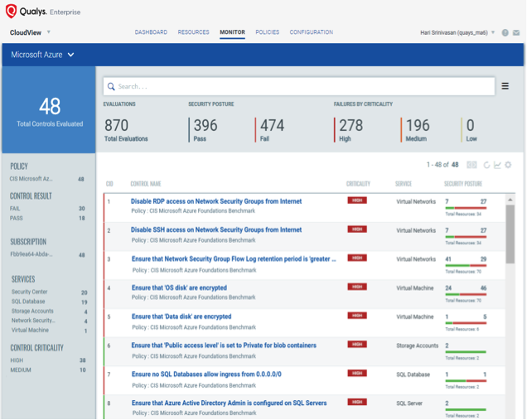Image resolution: width=527 pixels, height=420 pixels.
Task: Expand the Microsoft Azure provider dropdown
Action: pyautogui.click(x=70, y=55)
